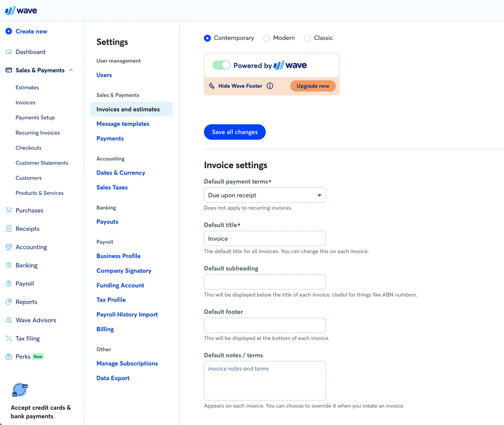Screen dimensions: 504x425
Task: Click the info icon beside Hide Wave Footer
Action: [x=270, y=86]
